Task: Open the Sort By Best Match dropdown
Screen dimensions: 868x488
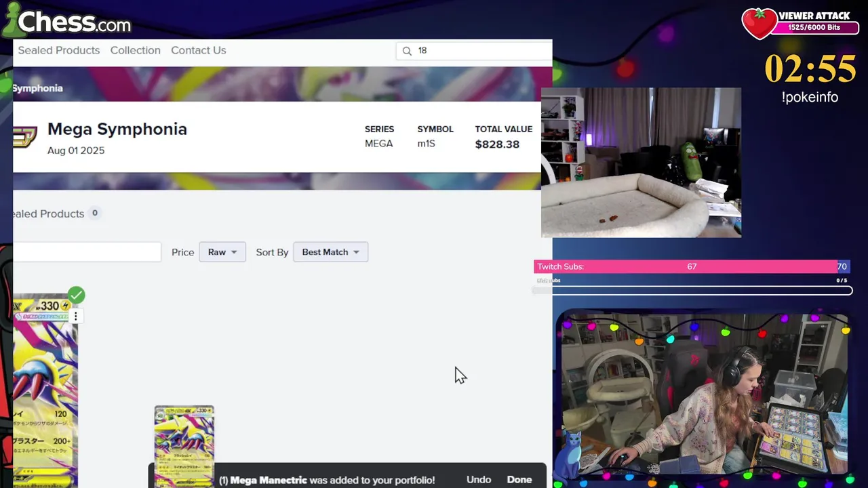Action: click(x=331, y=252)
